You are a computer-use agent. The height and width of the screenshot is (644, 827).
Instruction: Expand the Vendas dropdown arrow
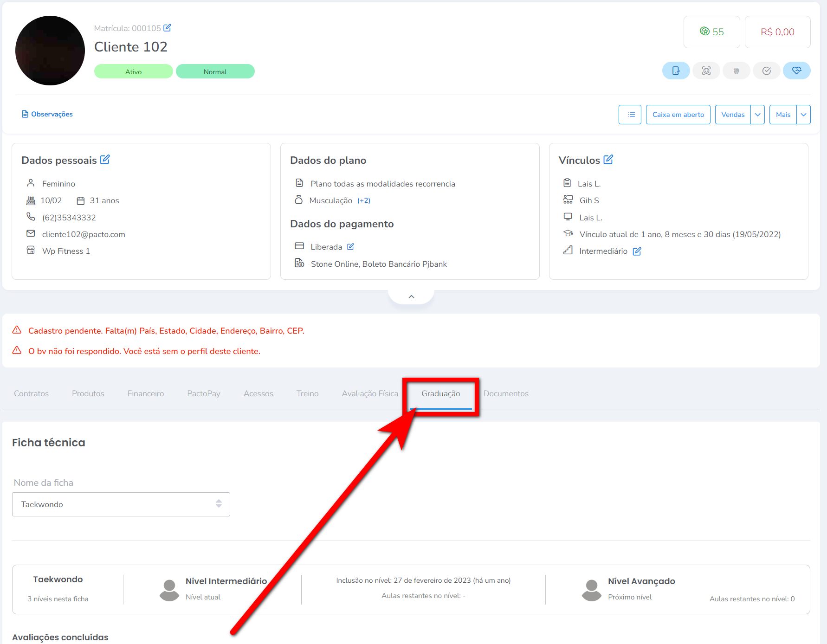pyautogui.click(x=757, y=115)
